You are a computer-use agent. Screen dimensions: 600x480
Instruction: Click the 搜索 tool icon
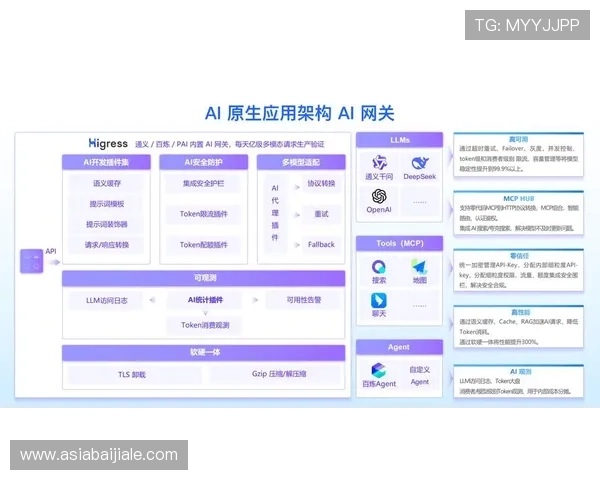coord(379,267)
